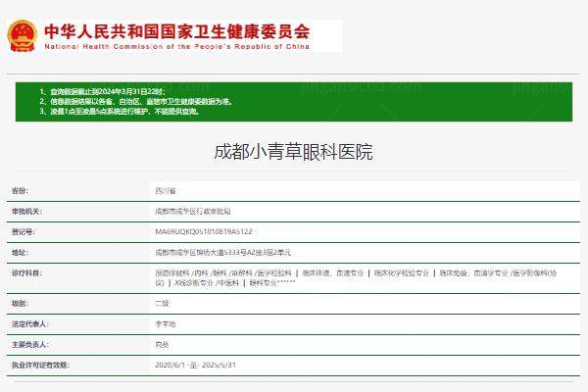Select notice line 3 about 凌晨1点至凌晨5点 maintenance
The width and height of the screenshot is (588, 392).
pos(120,111)
